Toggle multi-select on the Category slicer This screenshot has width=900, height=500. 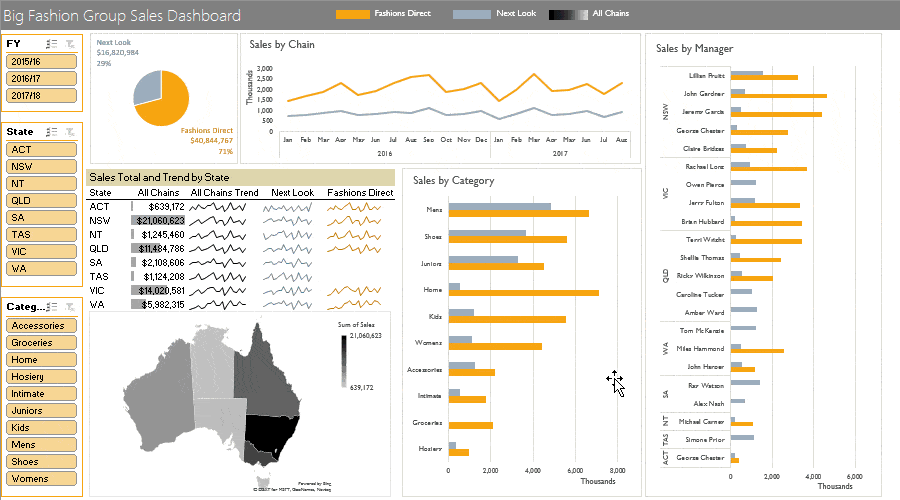pos(52,307)
